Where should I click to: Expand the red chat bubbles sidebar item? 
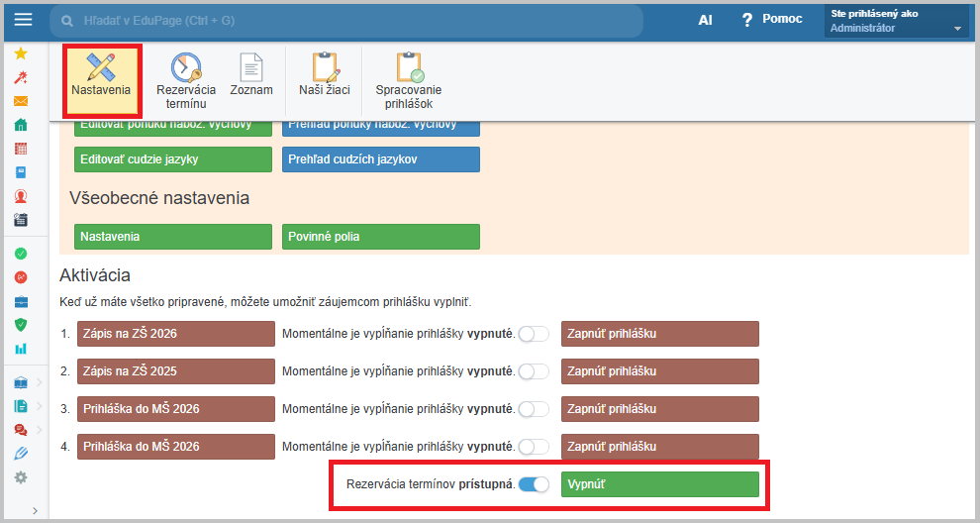tap(39, 430)
